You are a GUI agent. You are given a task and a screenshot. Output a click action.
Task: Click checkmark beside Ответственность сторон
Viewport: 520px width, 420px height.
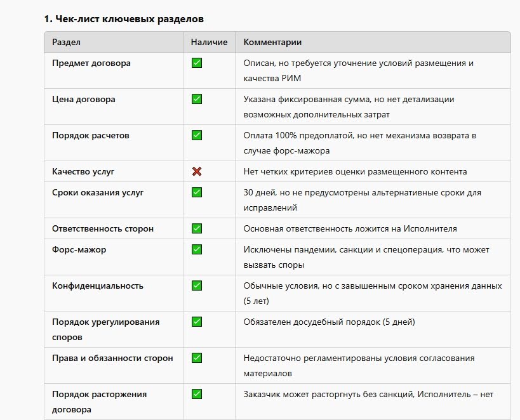coord(197,228)
